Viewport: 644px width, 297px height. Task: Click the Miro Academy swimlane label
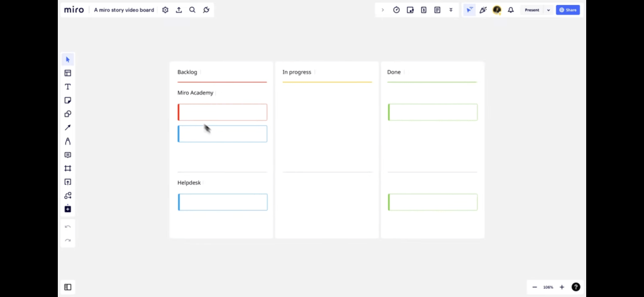pyautogui.click(x=196, y=93)
